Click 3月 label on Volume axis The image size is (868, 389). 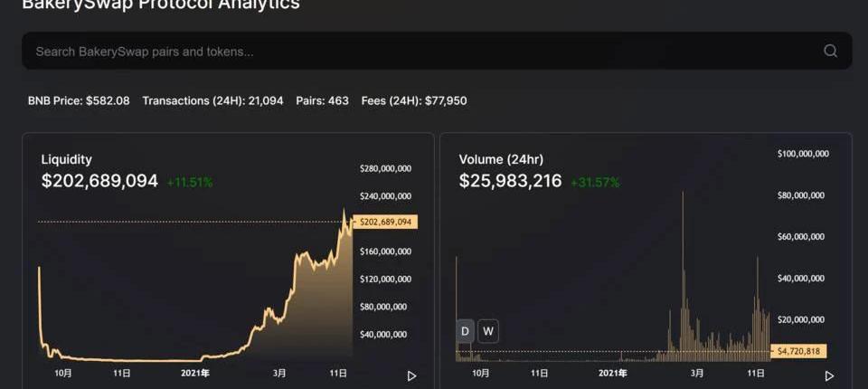click(697, 373)
